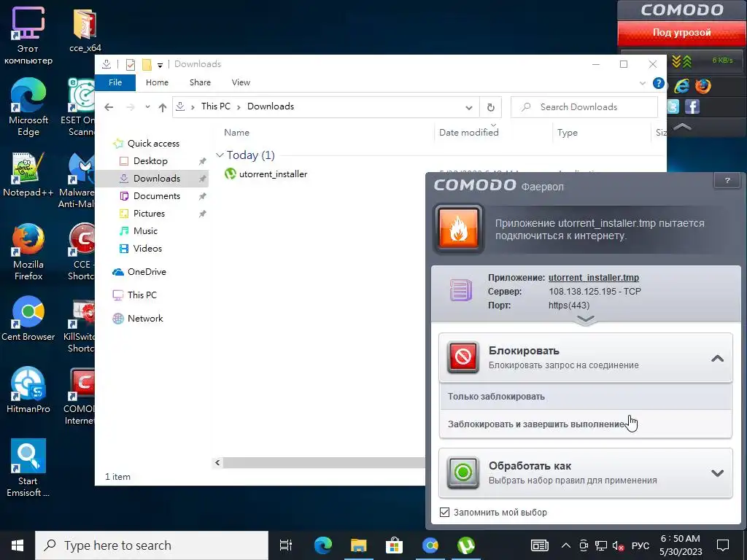The width and height of the screenshot is (747, 560).
Task: Expand the alert details chevron under port
Action: pyautogui.click(x=586, y=319)
